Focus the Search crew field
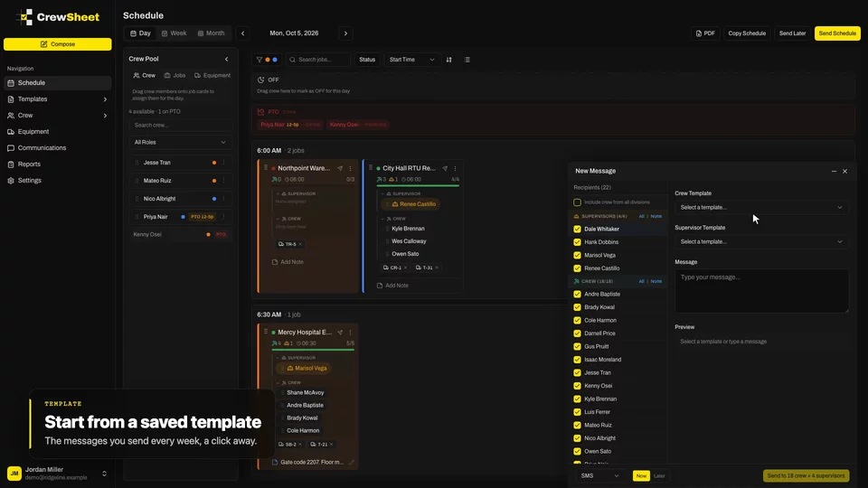Image resolution: width=868 pixels, height=488 pixels. tap(181, 125)
